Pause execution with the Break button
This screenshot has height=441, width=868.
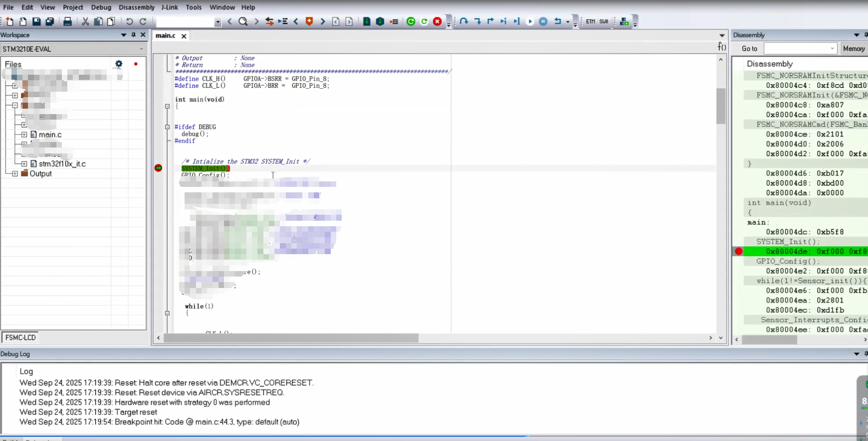(x=543, y=21)
